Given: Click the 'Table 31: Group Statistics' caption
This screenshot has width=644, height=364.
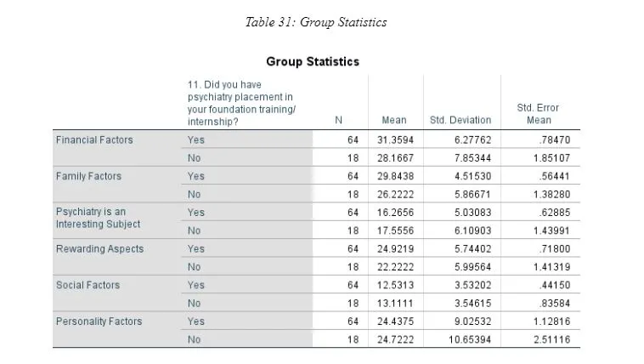Looking at the screenshot, I should (x=315, y=22).
